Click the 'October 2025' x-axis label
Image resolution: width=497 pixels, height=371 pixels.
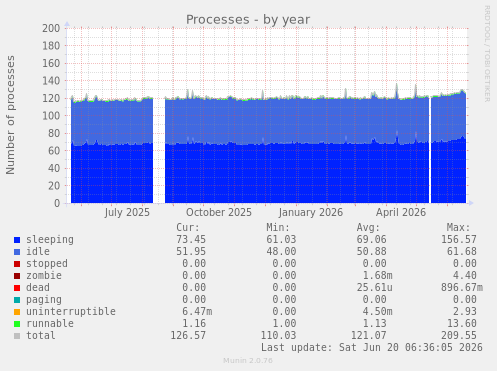tap(219, 213)
